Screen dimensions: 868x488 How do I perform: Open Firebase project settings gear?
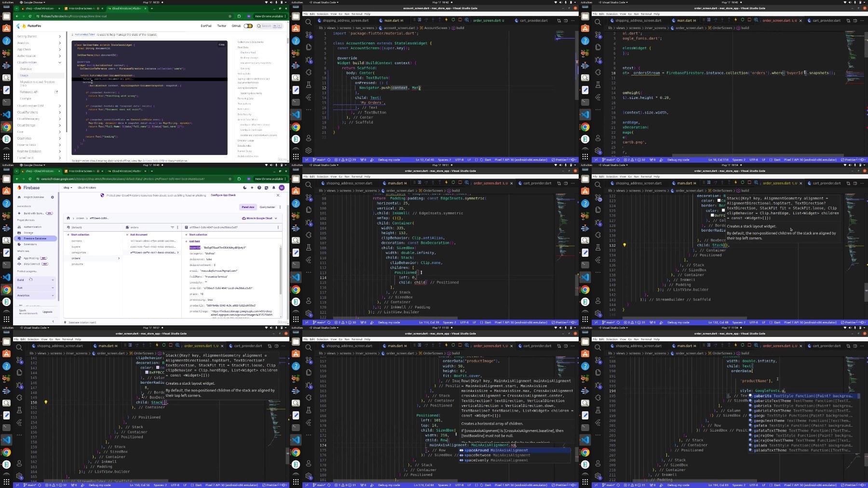(53, 197)
